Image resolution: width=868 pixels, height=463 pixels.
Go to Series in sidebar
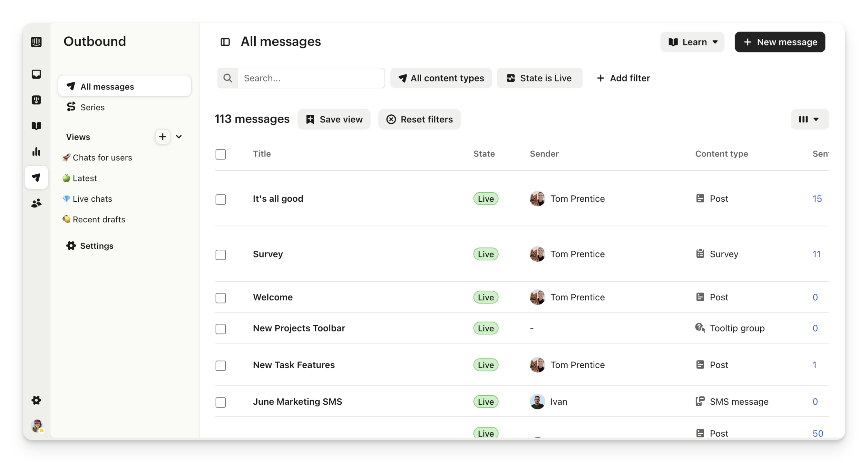tap(92, 107)
